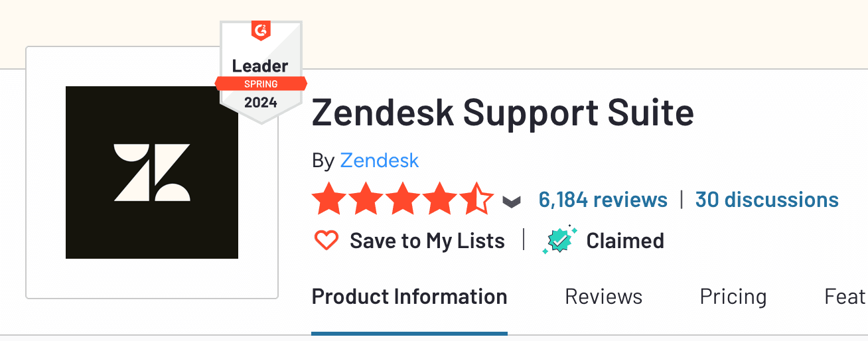Expand the rating breakdown chevron beside stars
The image size is (868, 341).
[x=511, y=201]
